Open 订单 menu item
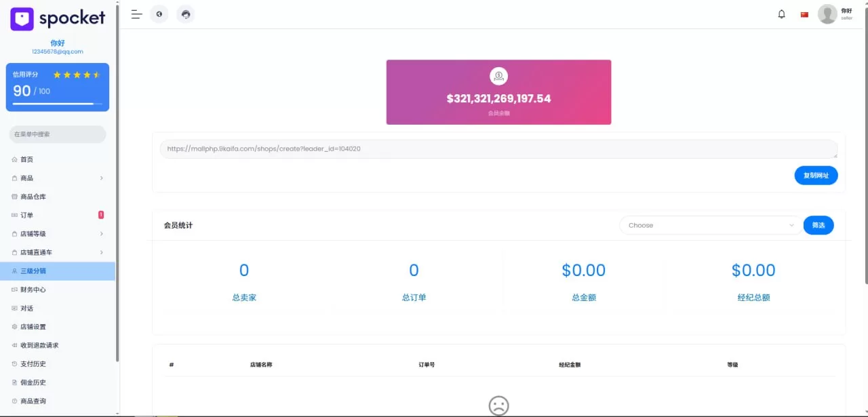This screenshot has height=417, width=868. coord(27,216)
